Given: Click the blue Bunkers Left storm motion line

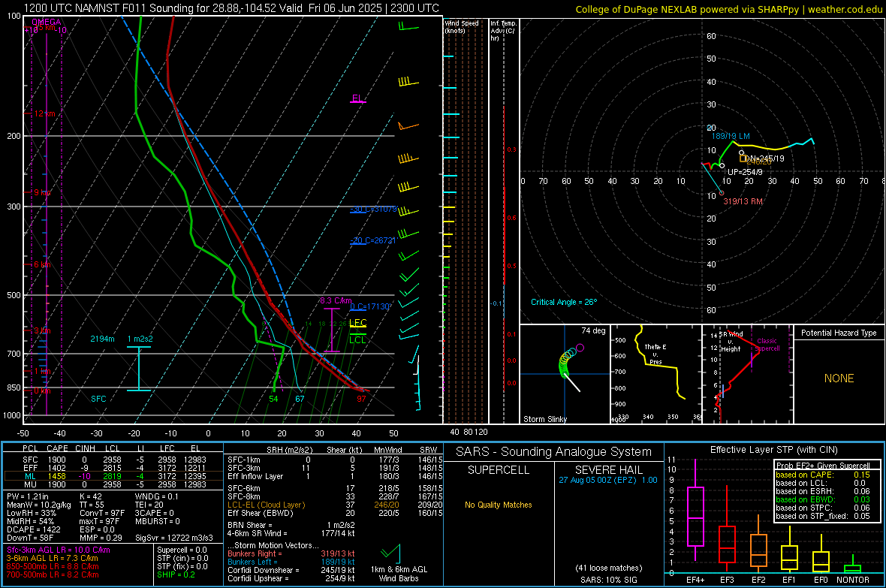Looking at the screenshot, I should point(291,562).
